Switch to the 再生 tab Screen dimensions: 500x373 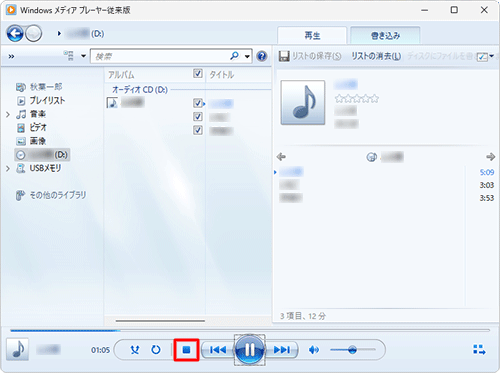312,36
